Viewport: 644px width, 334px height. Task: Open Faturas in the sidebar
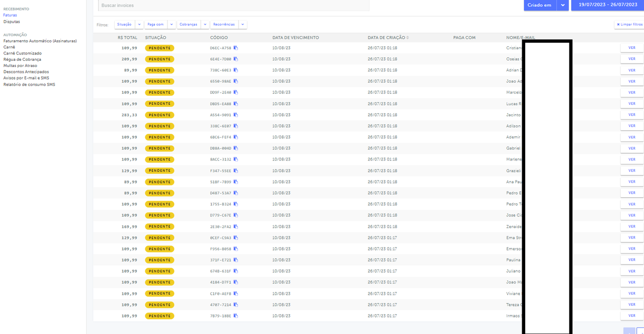10,15
